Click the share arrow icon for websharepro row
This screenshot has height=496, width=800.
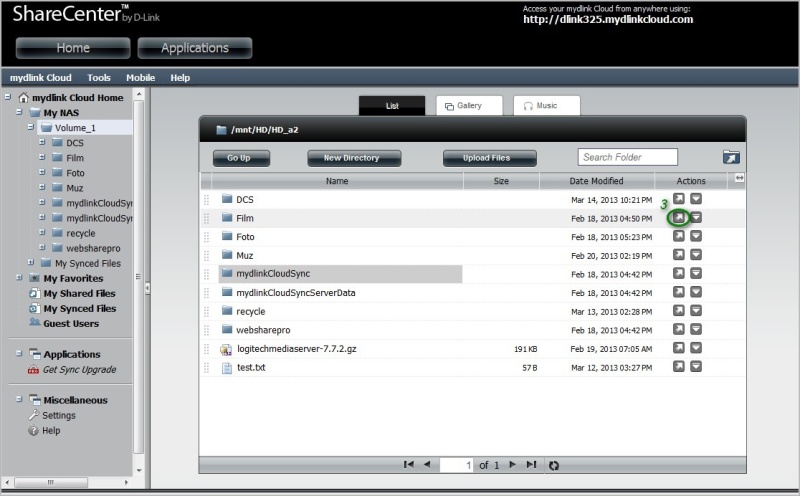pyautogui.click(x=679, y=329)
